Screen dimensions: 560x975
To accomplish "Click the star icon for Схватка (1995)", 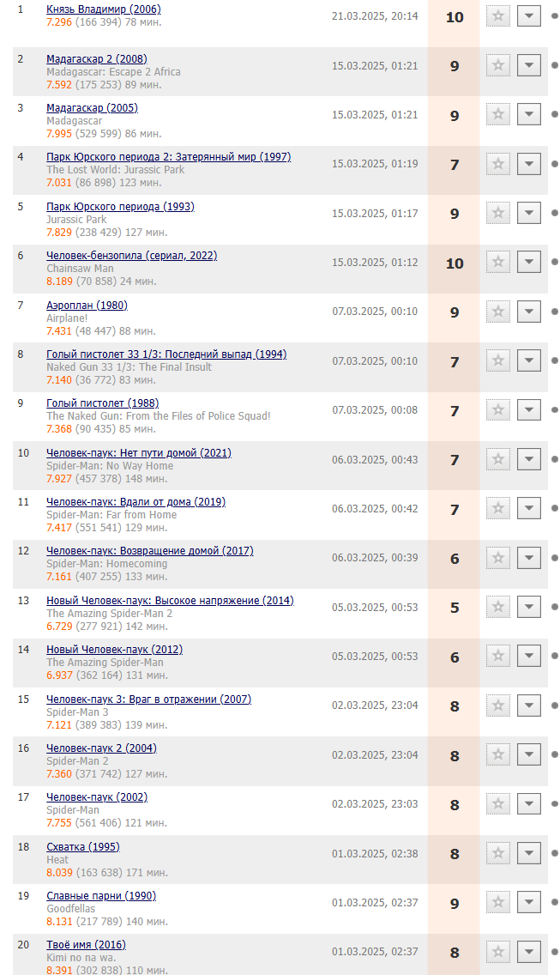I will 498,853.
